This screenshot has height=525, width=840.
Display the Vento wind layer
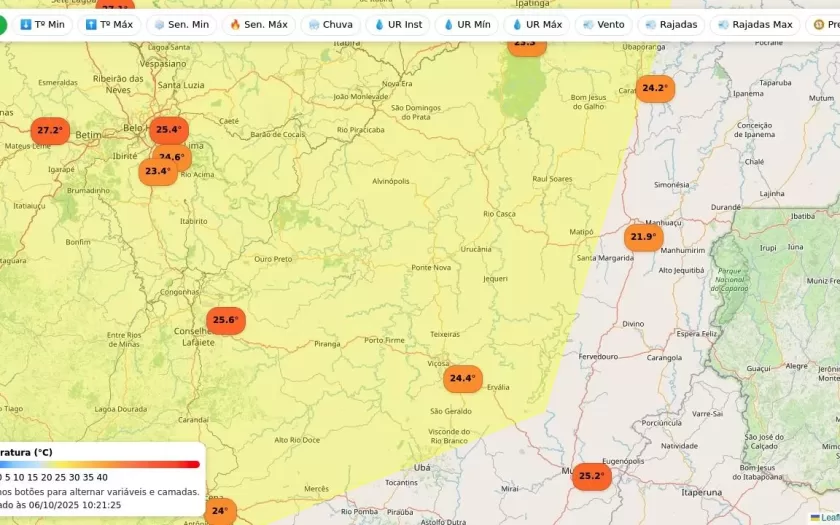point(603,25)
